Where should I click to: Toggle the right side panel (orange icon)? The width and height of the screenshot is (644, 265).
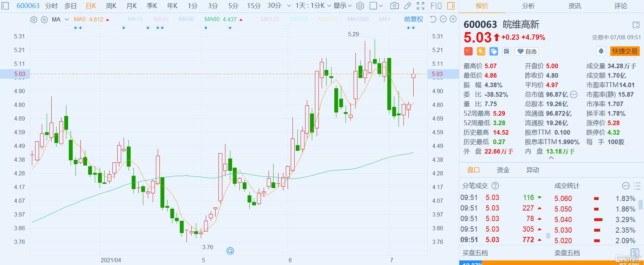tap(451, 6)
